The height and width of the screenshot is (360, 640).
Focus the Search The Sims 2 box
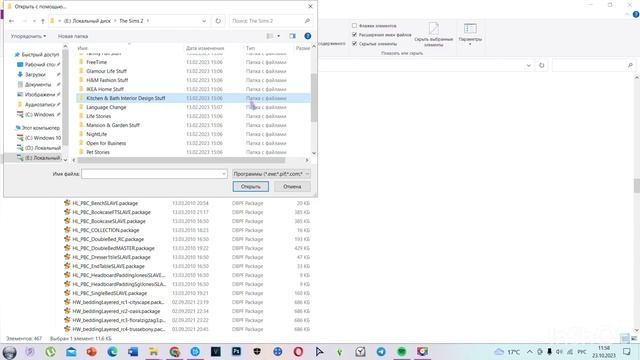click(x=267, y=21)
